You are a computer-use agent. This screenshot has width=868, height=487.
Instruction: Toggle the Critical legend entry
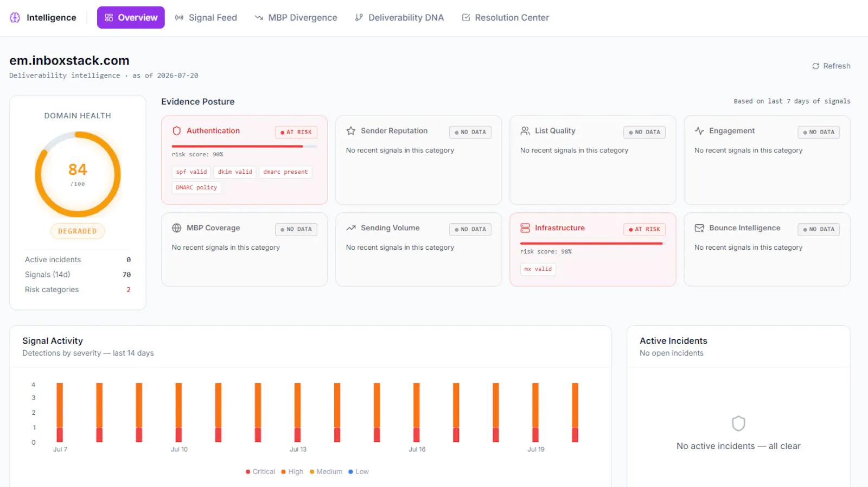pyautogui.click(x=260, y=472)
